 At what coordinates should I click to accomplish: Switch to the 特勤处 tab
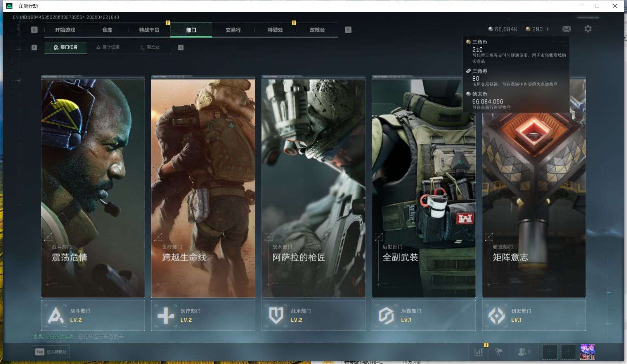pos(275,30)
